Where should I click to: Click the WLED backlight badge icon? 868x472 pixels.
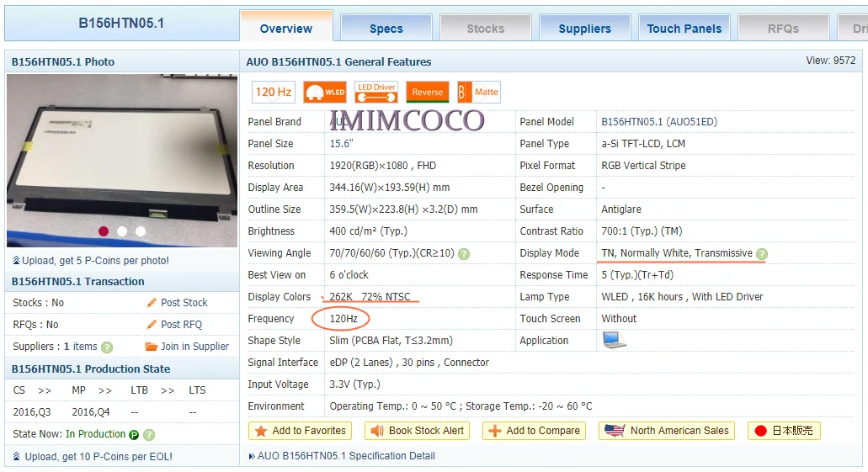tap(325, 92)
